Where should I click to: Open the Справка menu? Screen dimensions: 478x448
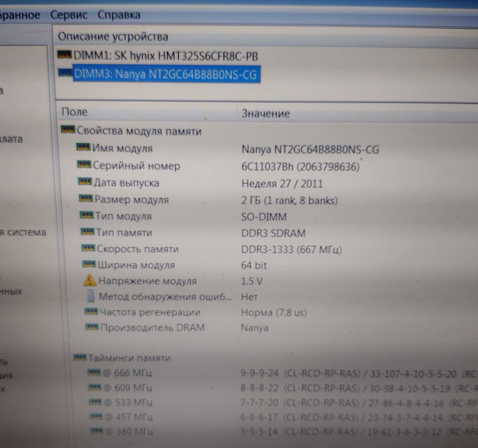[119, 15]
